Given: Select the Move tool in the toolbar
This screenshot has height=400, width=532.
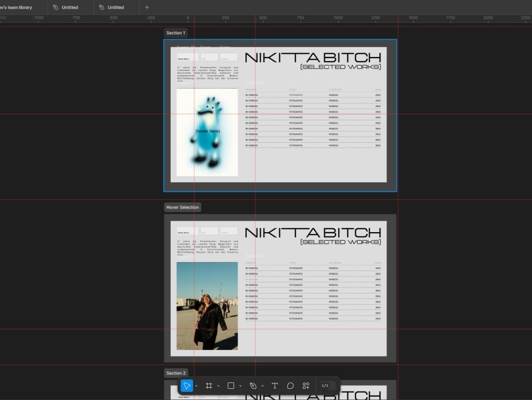Looking at the screenshot, I should (187, 386).
